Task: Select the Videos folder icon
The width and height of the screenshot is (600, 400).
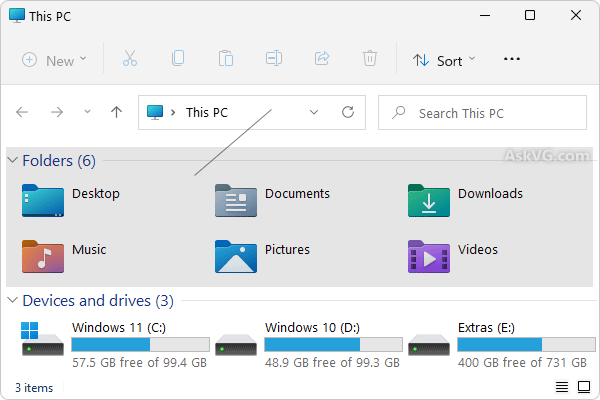Action: pyautogui.click(x=429, y=256)
